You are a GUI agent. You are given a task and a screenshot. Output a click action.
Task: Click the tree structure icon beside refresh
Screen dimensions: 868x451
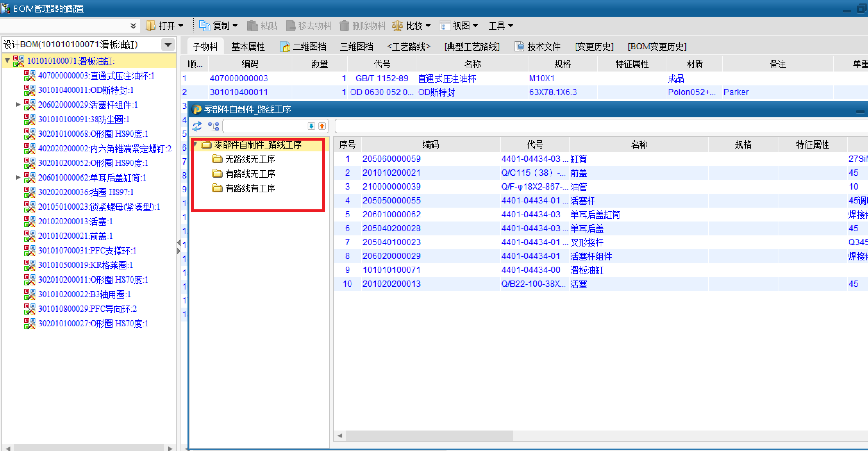click(214, 126)
